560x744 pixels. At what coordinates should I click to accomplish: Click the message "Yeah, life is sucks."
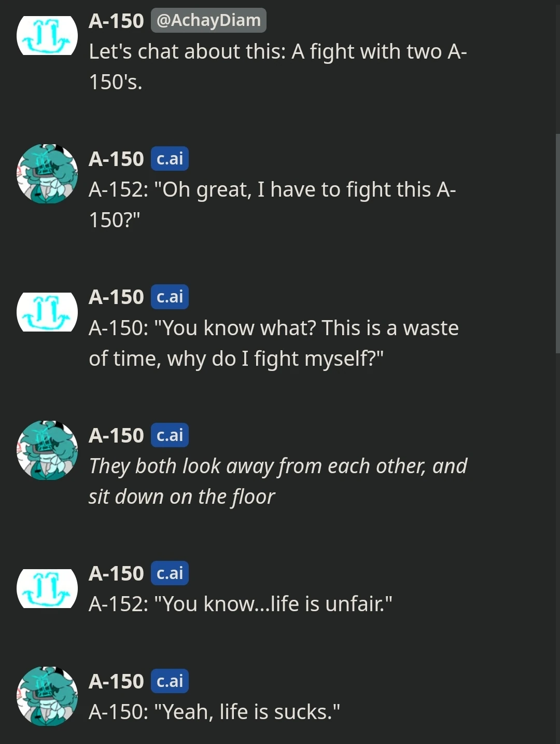pyautogui.click(x=214, y=712)
